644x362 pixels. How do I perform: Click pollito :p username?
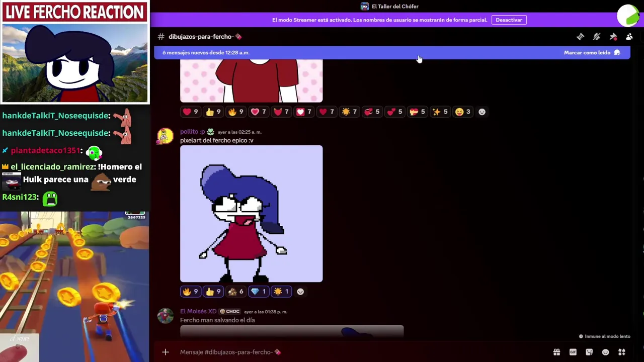coord(193,132)
